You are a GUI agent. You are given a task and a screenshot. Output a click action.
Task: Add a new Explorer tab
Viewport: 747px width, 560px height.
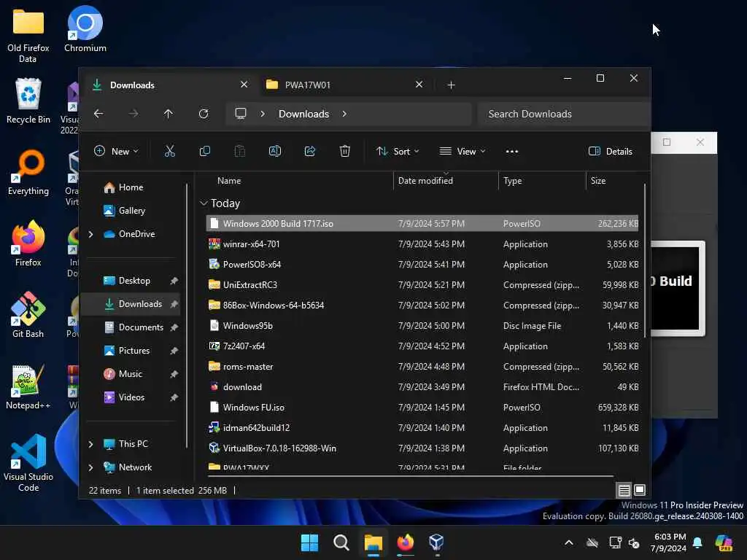451,85
